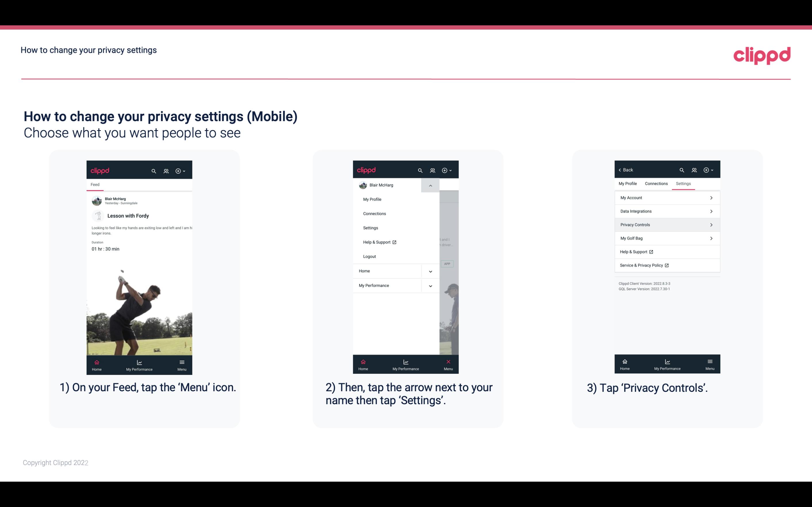Tap the arrow next to Blair McHarg
This screenshot has height=507, width=812.
(x=430, y=185)
